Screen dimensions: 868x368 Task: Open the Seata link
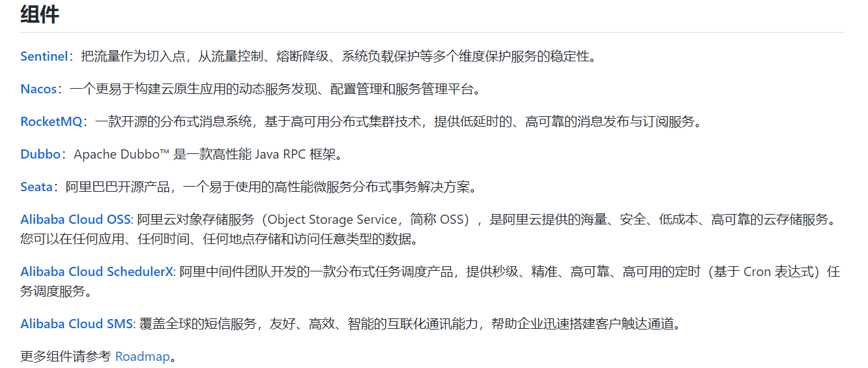(36, 187)
